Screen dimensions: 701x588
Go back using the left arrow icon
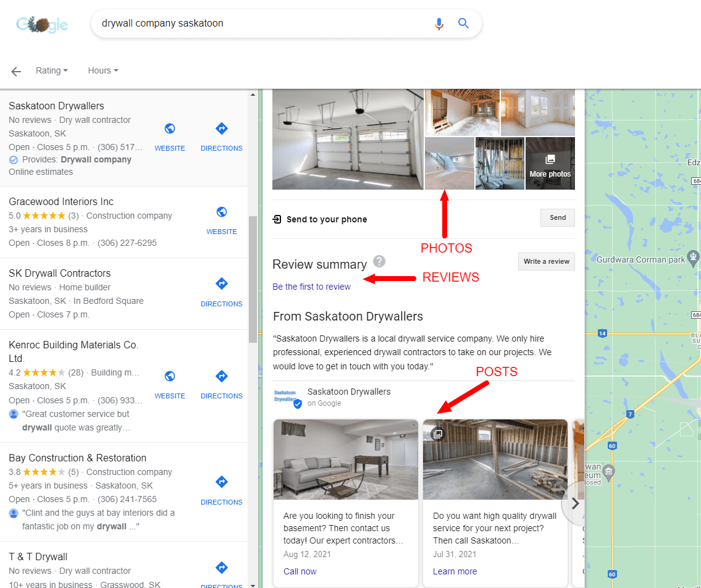16,71
